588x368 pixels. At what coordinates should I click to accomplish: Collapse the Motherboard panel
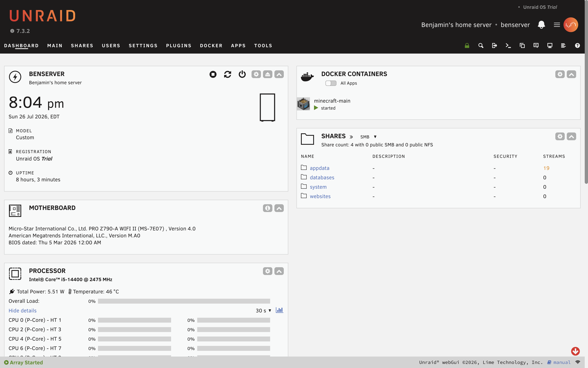[279, 208]
